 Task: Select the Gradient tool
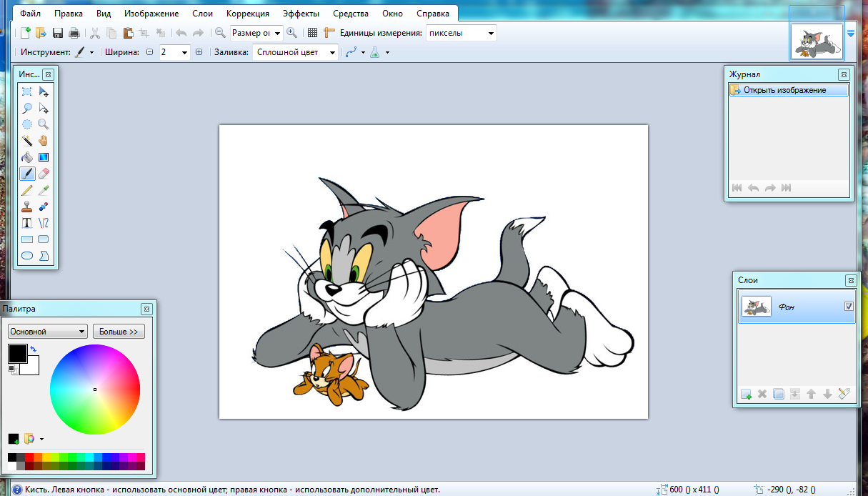click(44, 157)
